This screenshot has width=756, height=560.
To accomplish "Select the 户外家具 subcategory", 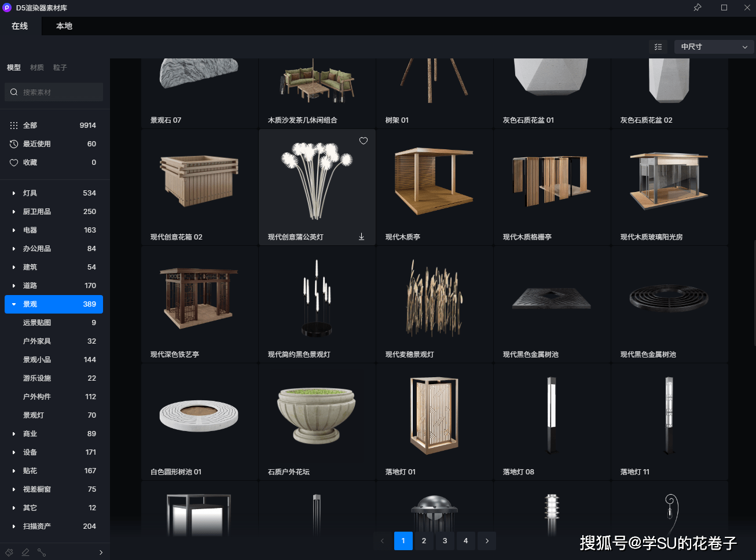I will click(54, 341).
